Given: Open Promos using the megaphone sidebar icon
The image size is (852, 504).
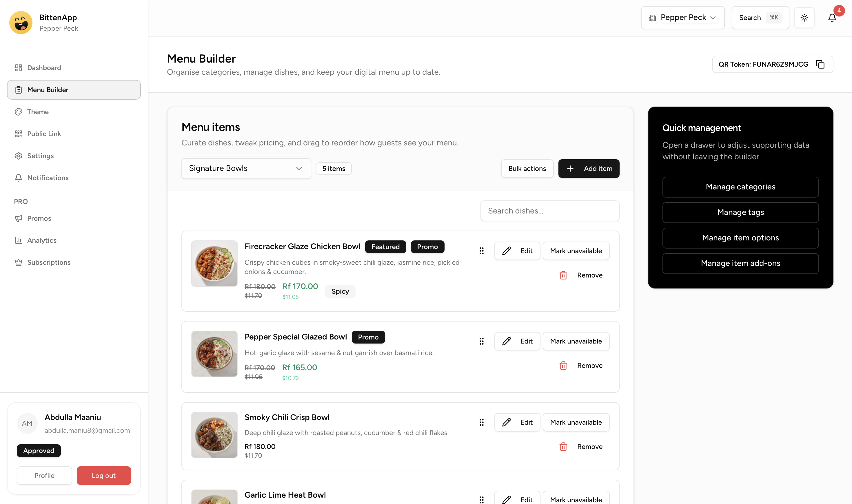Looking at the screenshot, I should 19,218.
